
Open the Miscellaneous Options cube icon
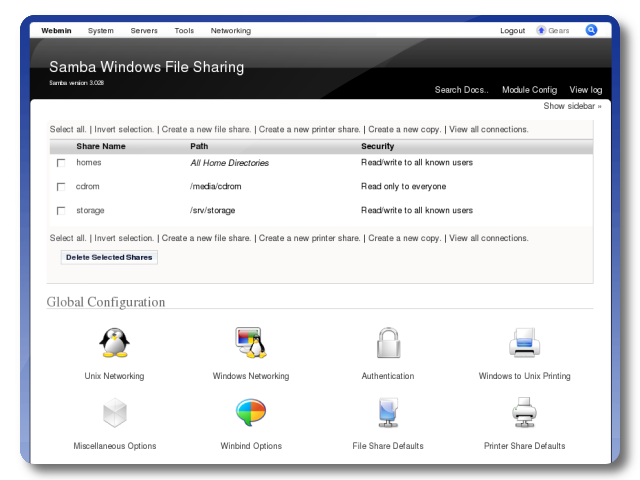pyautogui.click(x=114, y=412)
